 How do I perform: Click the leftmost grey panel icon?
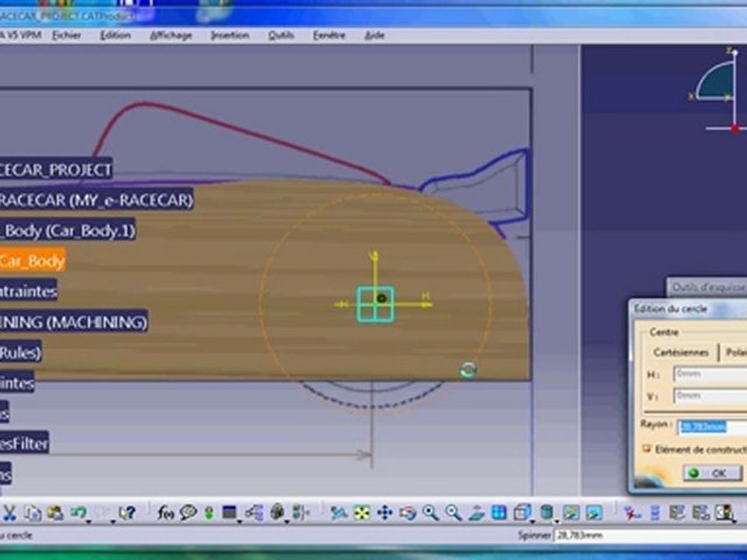tap(677, 513)
